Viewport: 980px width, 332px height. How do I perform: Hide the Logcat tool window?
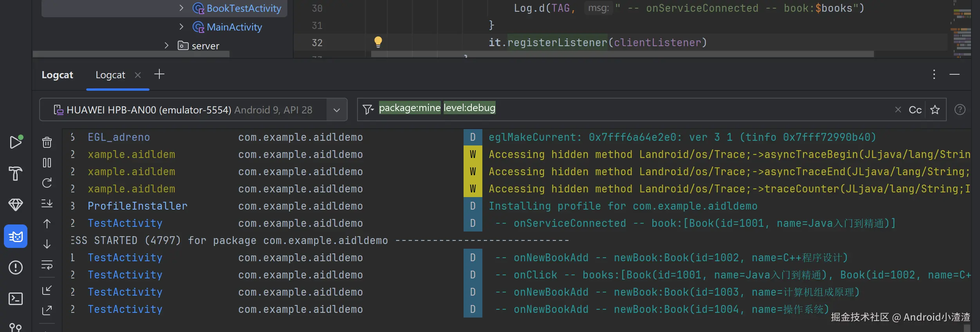click(955, 74)
